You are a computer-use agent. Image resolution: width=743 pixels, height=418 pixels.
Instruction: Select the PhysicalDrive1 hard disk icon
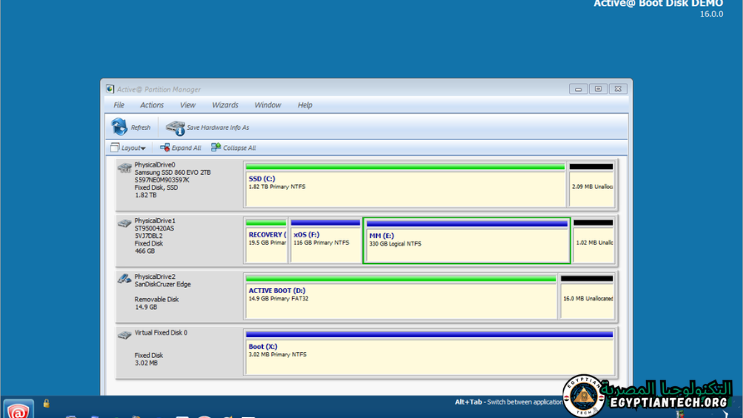point(124,224)
